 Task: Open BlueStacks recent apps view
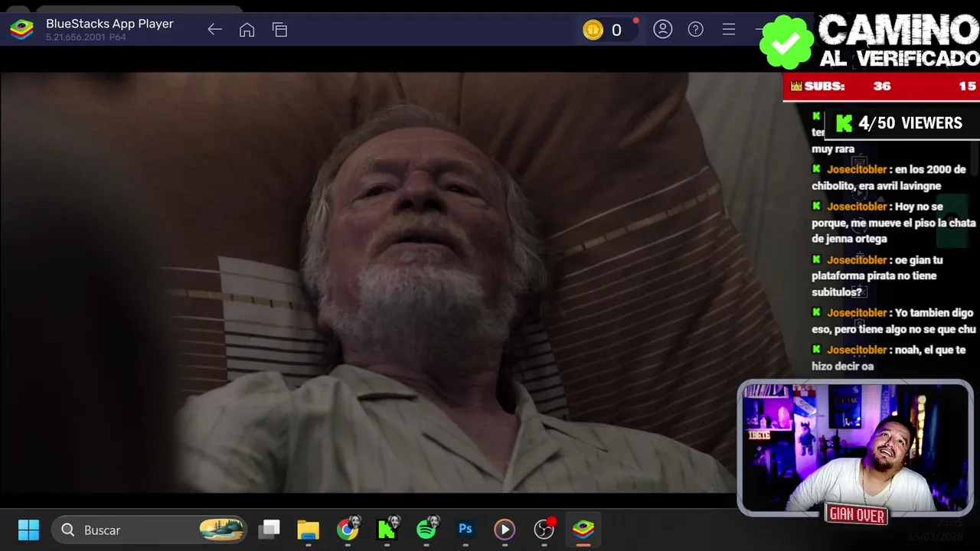point(279,30)
